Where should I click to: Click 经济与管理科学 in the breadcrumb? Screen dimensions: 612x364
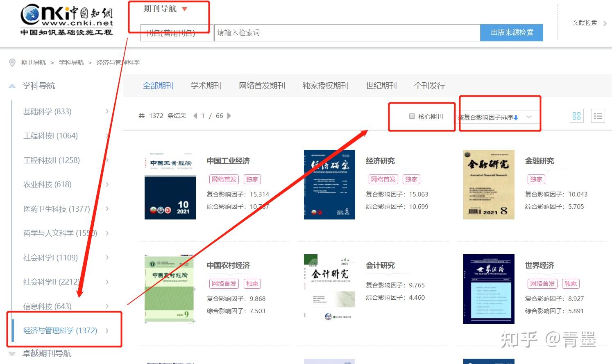coord(118,63)
